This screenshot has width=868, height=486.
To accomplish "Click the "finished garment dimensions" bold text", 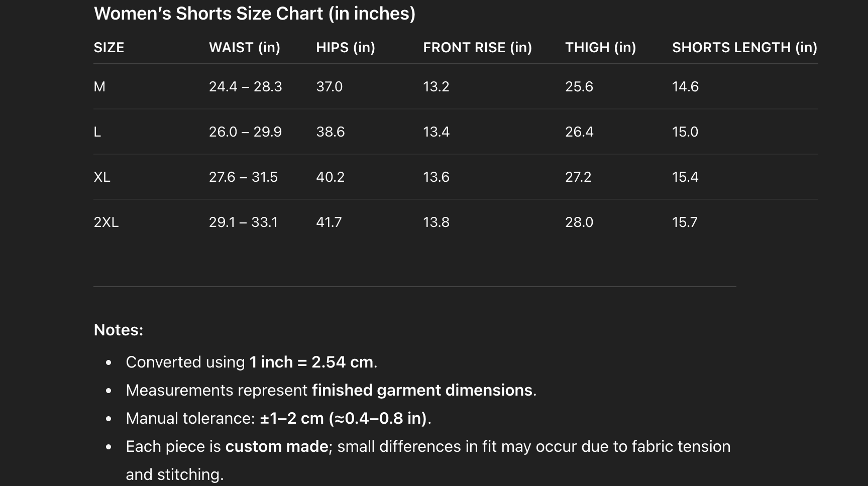I will coord(422,390).
